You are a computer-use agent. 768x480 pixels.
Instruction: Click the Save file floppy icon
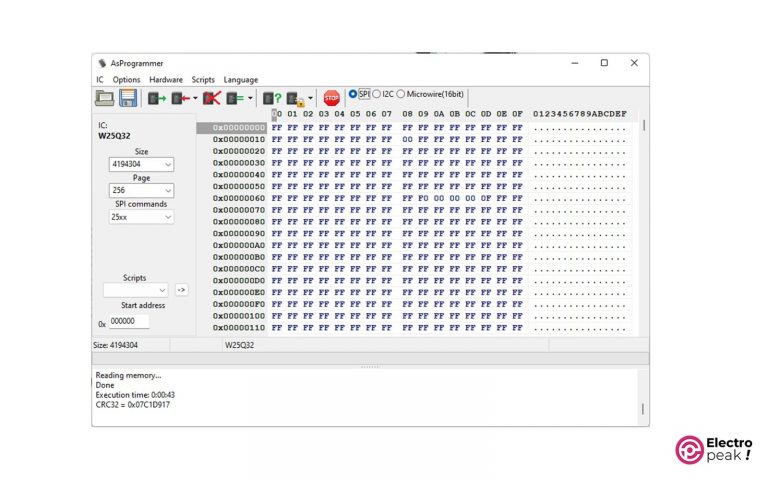128,98
